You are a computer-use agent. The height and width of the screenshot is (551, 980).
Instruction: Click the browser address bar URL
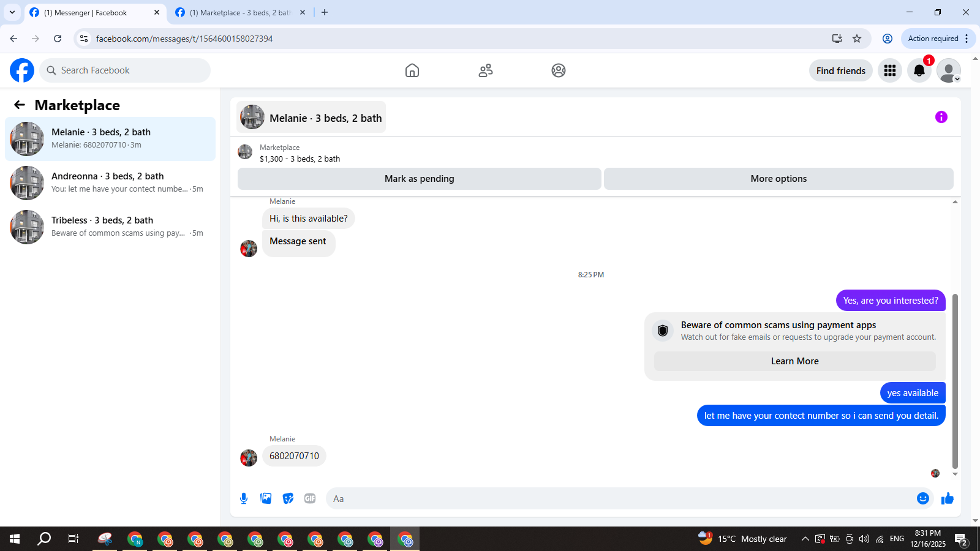[184, 39]
